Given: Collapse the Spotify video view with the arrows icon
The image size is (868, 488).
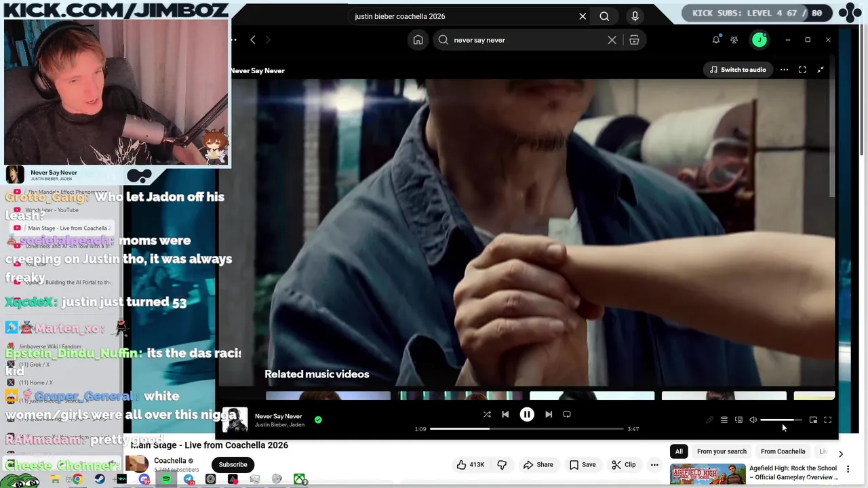Looking at the screenshot, I should (821, 70).
